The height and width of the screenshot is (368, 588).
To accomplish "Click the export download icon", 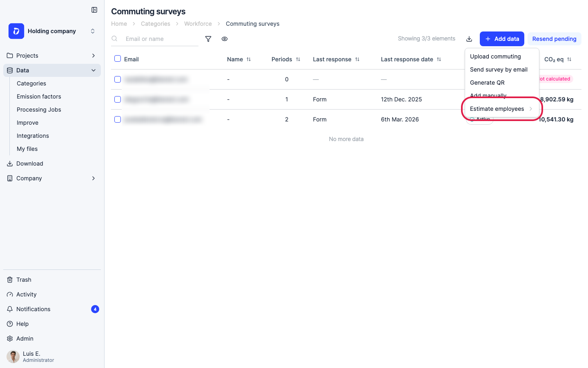I will 469,39.
